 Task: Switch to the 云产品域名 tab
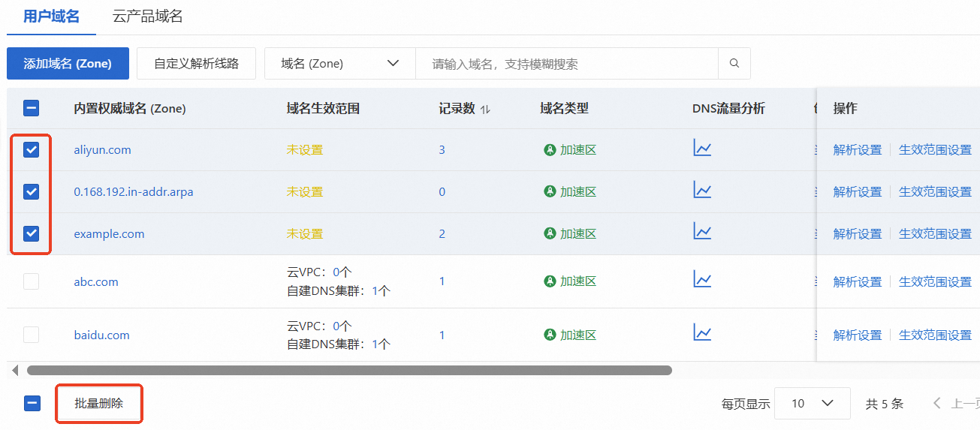pos(147,17)
